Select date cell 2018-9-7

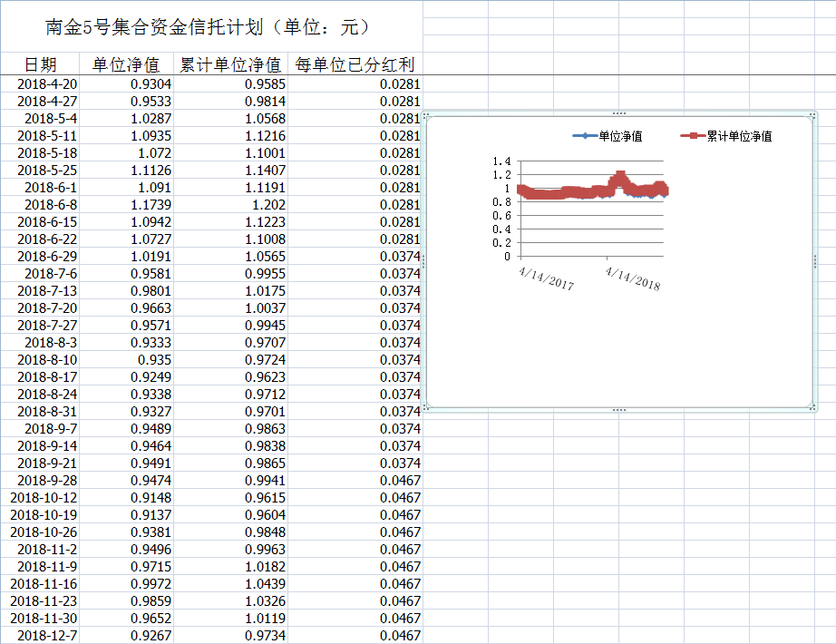[40, 428]
